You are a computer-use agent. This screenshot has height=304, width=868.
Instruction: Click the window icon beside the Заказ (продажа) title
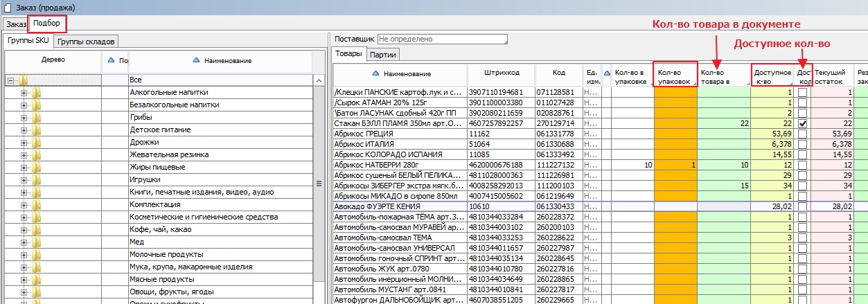pyautogui.click(x=6, y=7)
